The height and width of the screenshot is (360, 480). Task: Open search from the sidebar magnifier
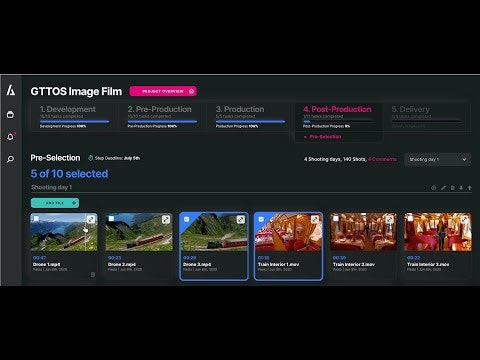(x=10, y=159)
